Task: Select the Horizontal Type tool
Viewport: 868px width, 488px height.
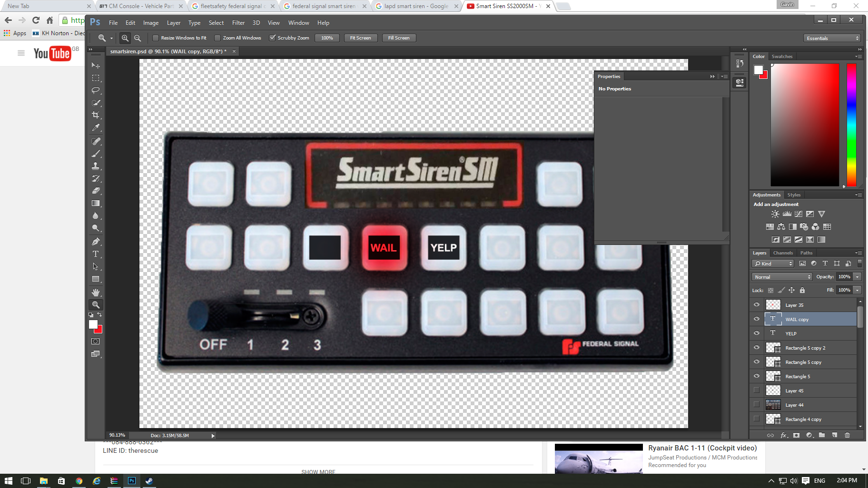Action: tap(96, 254)
